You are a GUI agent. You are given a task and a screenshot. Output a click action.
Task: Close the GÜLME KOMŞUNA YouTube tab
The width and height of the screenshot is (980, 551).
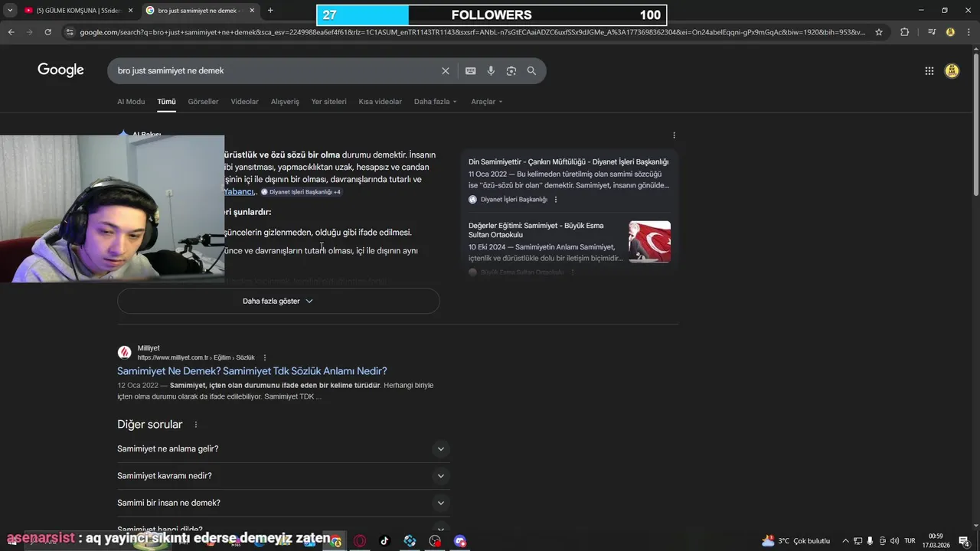coord(130,11)
